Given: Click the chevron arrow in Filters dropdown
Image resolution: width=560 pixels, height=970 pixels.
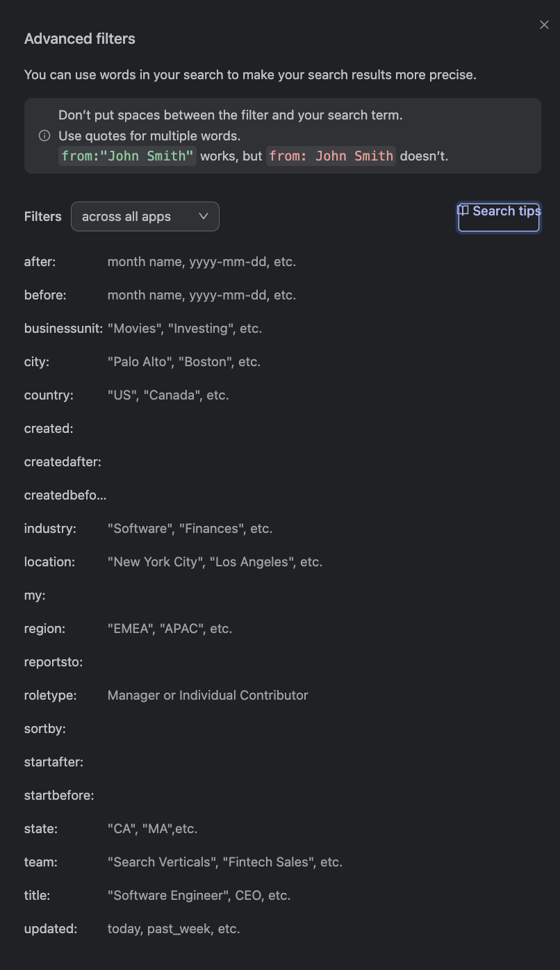Looking at the screenshot, I should [204, 216].
